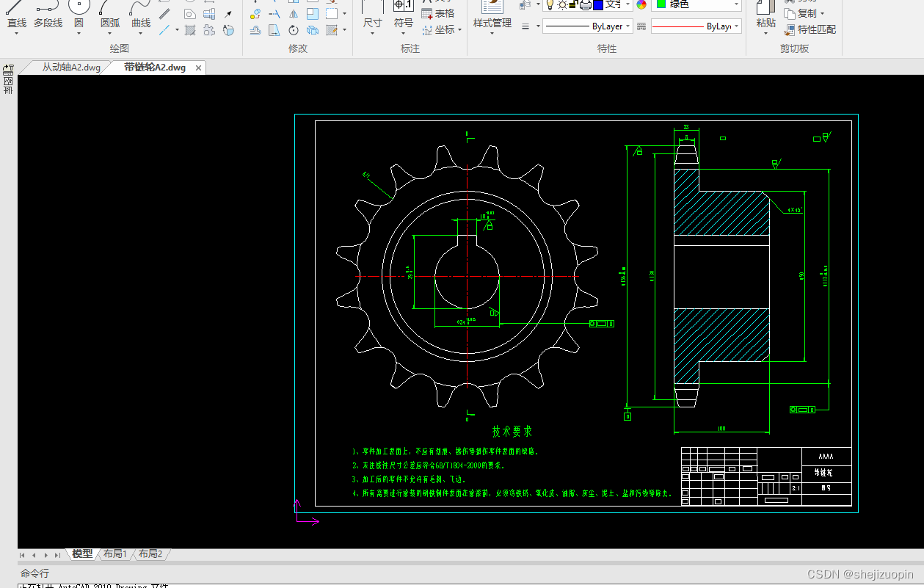Expand the dropdown under 圆弧
This screenshot has height=588, width=924.
click(x=110, y=34)
